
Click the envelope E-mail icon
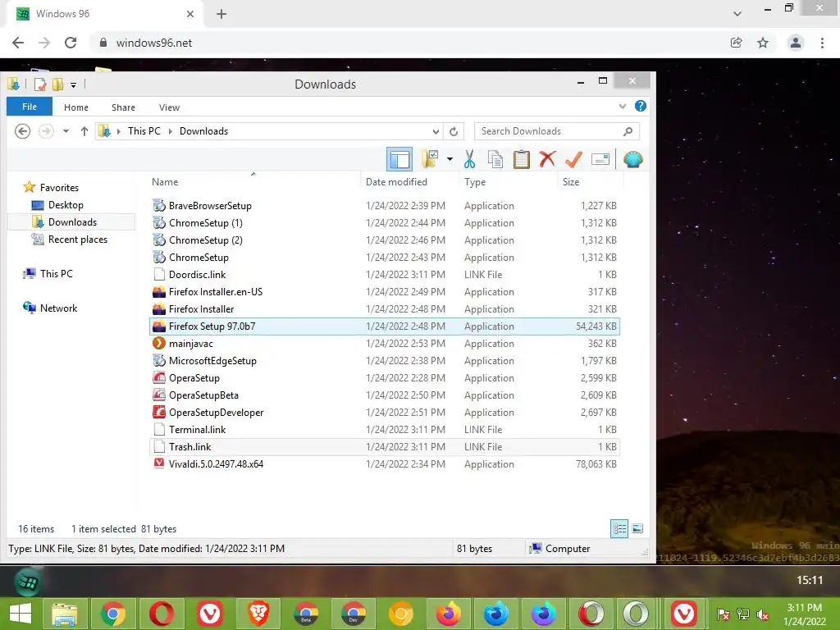600,159
